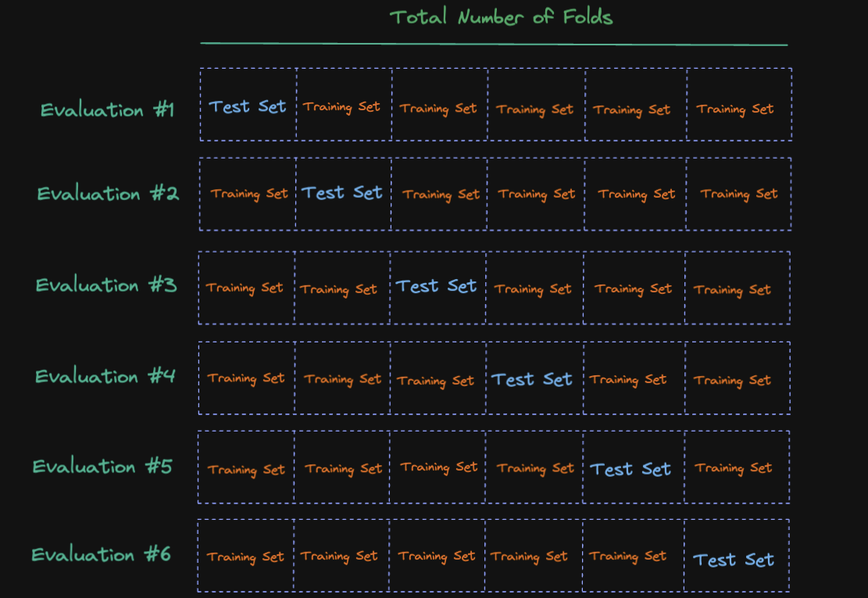Select the 'Evaluation #5' row label
This screenshot has height=598, width=868.
tap(102, 466)
